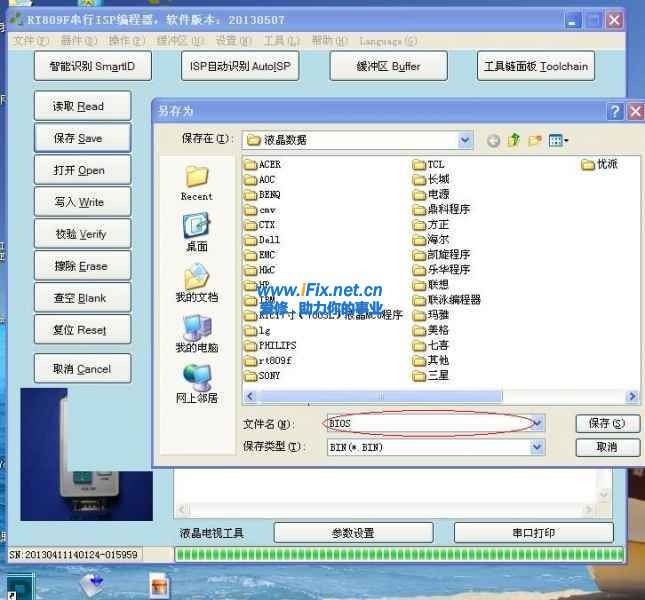Click the horizontal scrollbar in file list
This screenshot has width=645, height=600.
pos(440,397)
